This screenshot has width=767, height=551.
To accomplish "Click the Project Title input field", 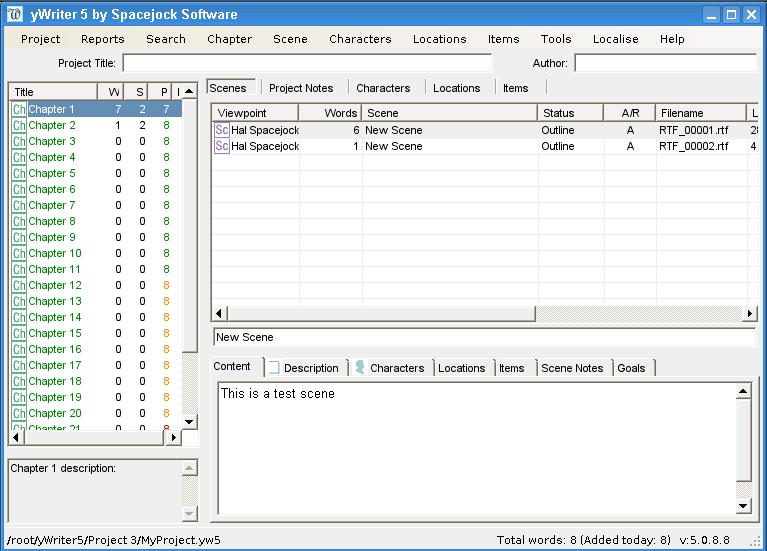I will point(307,63).
